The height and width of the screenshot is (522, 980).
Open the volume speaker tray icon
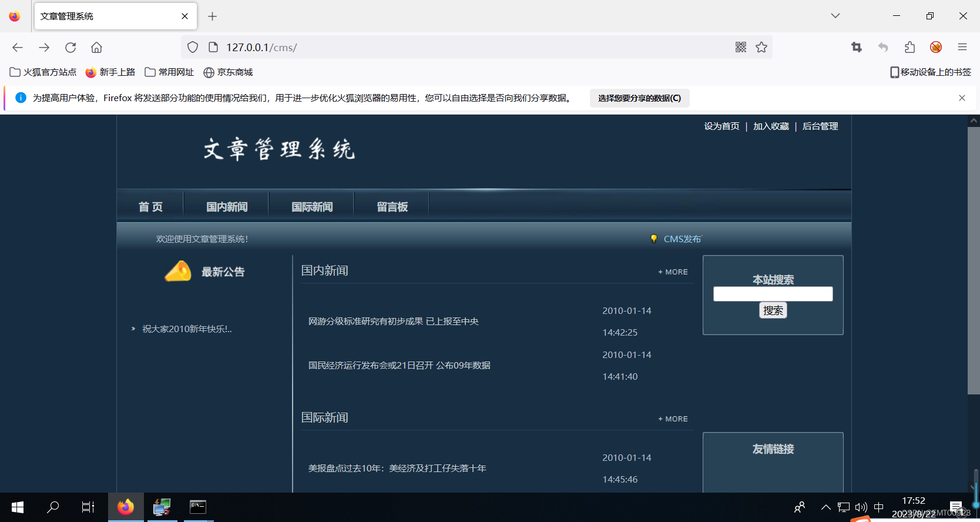861,507
